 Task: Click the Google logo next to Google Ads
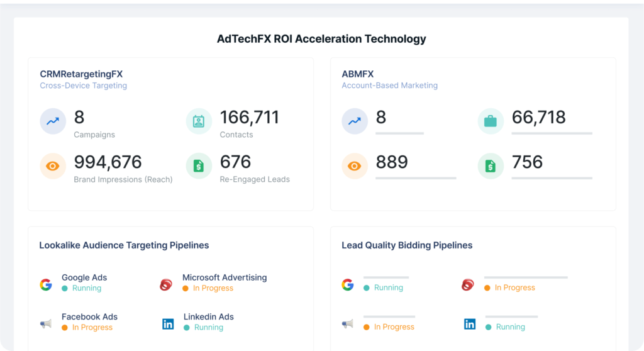point(46,284)
